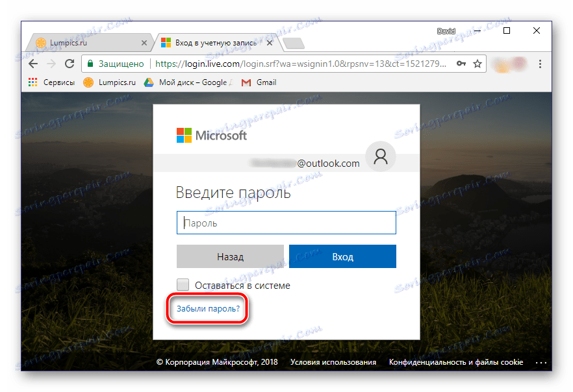Click the Защищено secure label
This screenshot has height=392, width=573.
(121, 64)
